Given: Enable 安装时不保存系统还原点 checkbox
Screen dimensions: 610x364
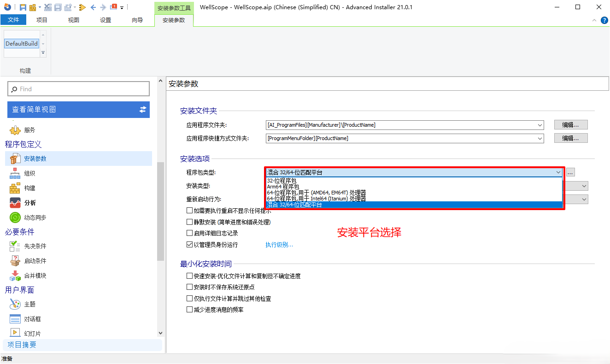Looking at the screenshot, I should [189, 287].
